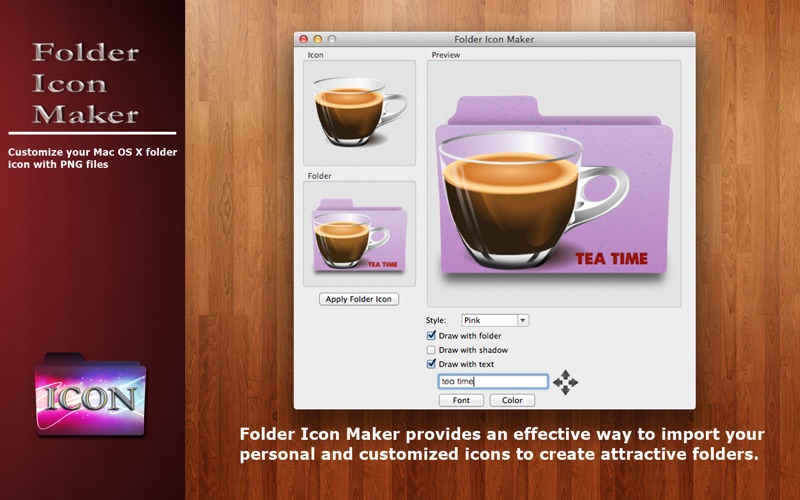This screenshot has height=500, width=800.
Task: Open the text Color picker
Action: pyautogui.click(x=512, y=400)
